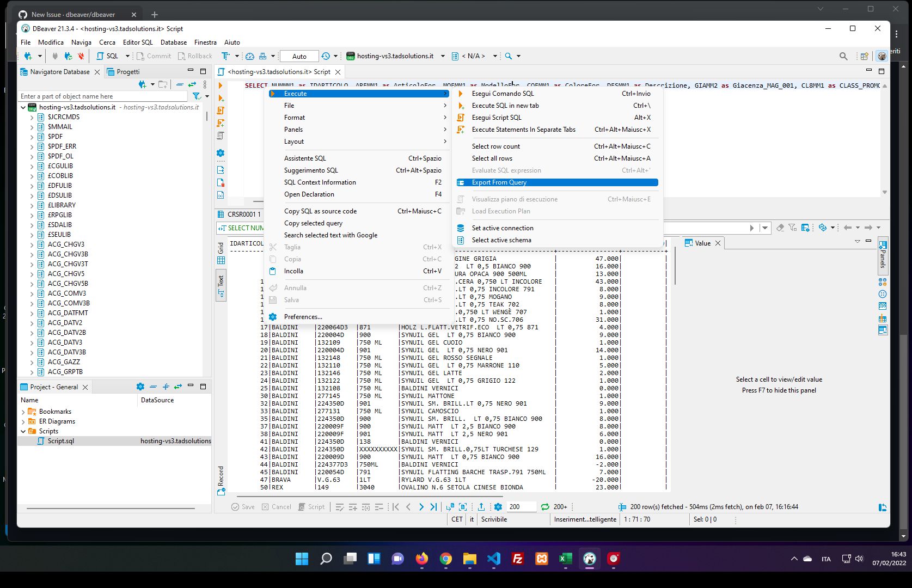Click the results settings gear icon
Image resolution: width=912 pixels, height=588 pixels.
pyautogui.click(x=498, y=507)
